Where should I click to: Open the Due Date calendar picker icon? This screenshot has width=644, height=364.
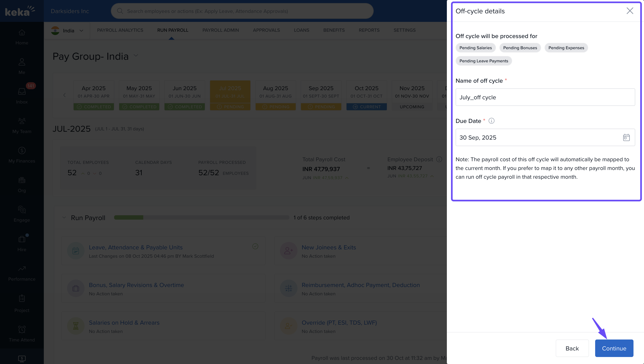pyautogui.click(x=626, y=138)
